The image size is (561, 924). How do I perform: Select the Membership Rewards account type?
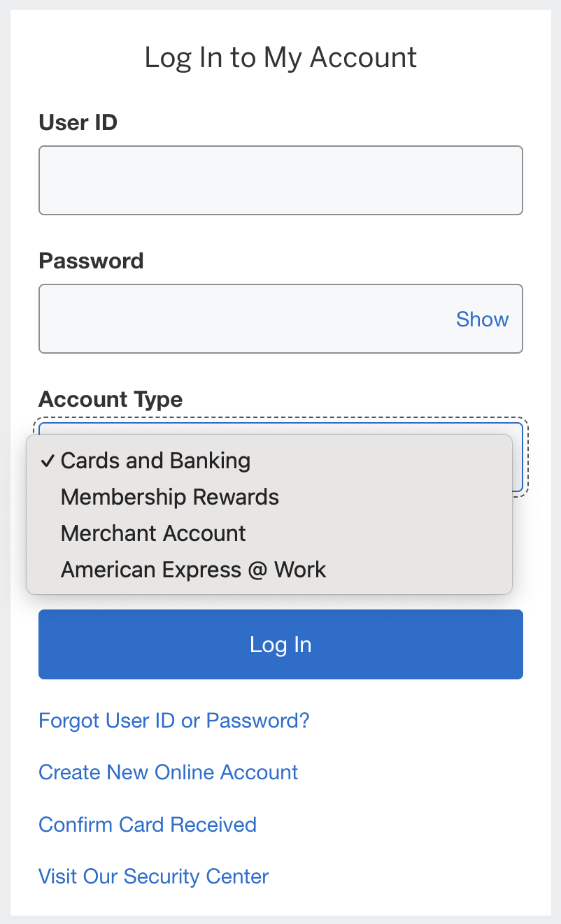pyautogui.click(x=170, y=497)
